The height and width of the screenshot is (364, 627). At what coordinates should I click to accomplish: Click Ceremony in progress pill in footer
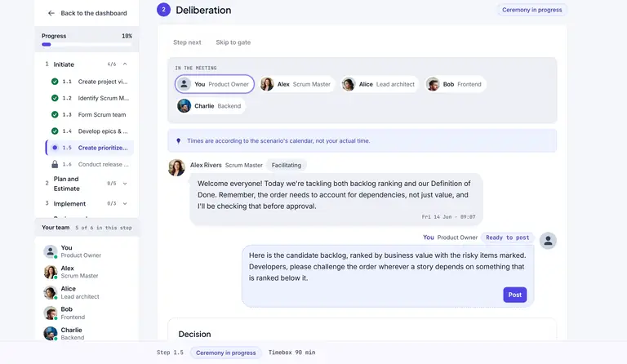pos(225,353)
